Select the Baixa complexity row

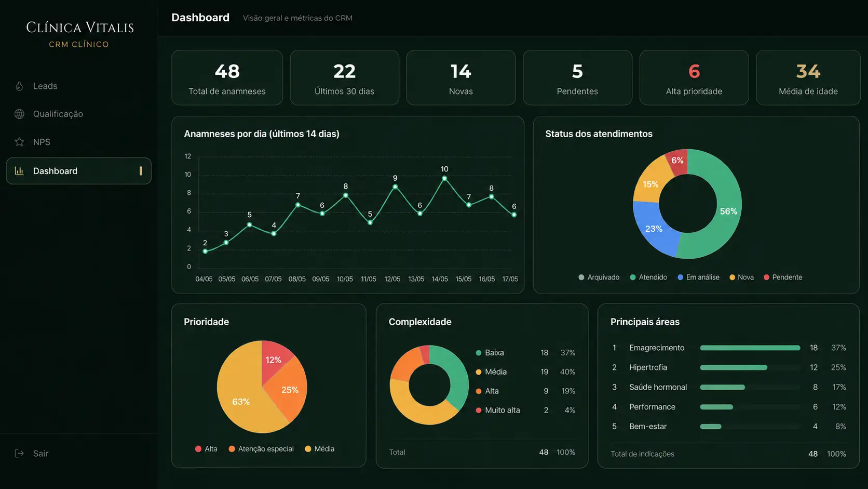coord(525,353)
